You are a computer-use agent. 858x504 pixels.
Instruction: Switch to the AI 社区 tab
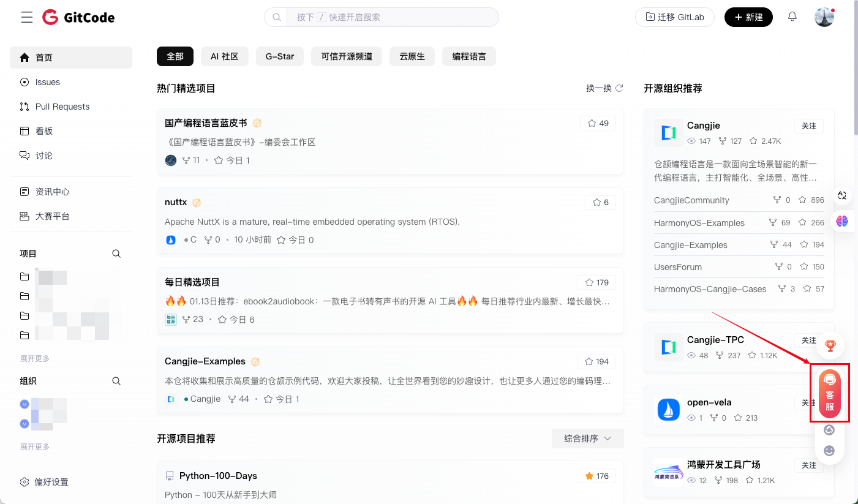click(x=224, y=56)
